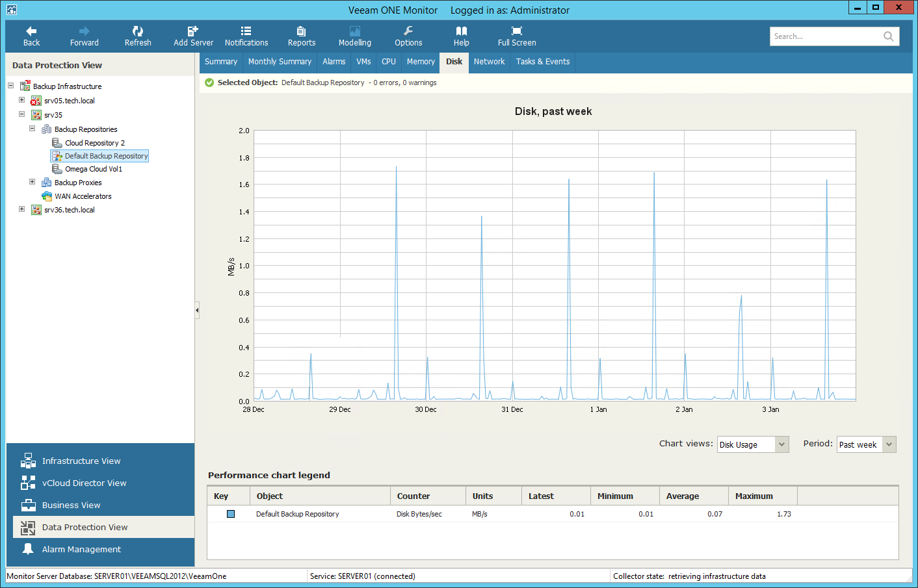Open the Reports toolbar icon
The height and width of the screenshot is (588, 918).
(x=301, y=31)
